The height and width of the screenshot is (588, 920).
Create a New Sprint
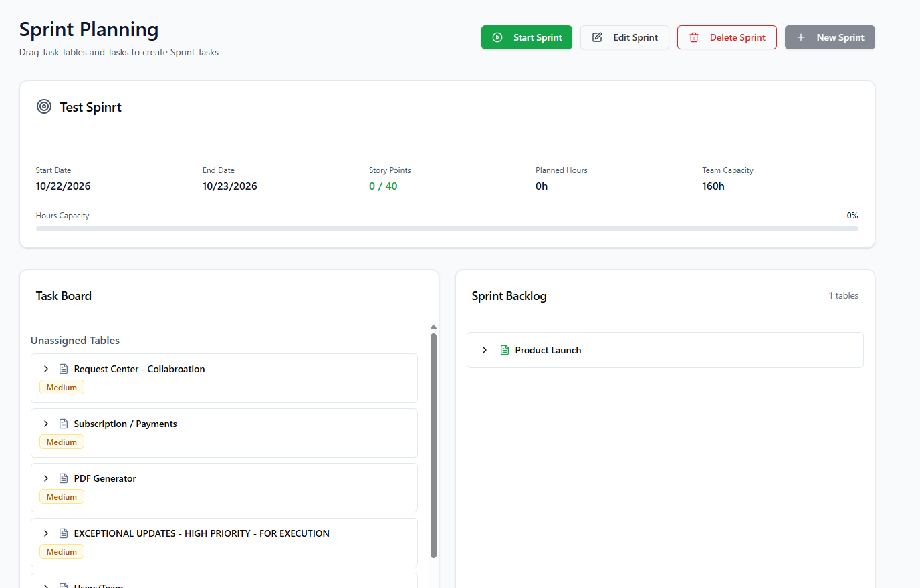pyautogui.click(x=830, y=37)
